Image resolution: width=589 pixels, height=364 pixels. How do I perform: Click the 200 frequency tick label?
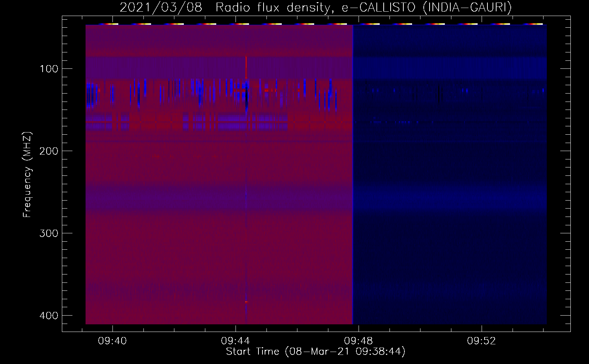(x=48, y=151)
